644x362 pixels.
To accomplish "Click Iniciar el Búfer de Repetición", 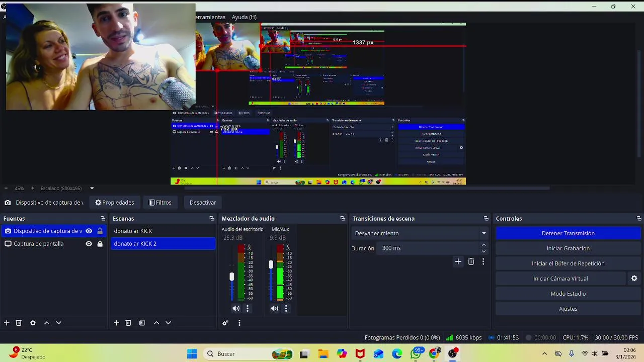I will tap(568, 263).
